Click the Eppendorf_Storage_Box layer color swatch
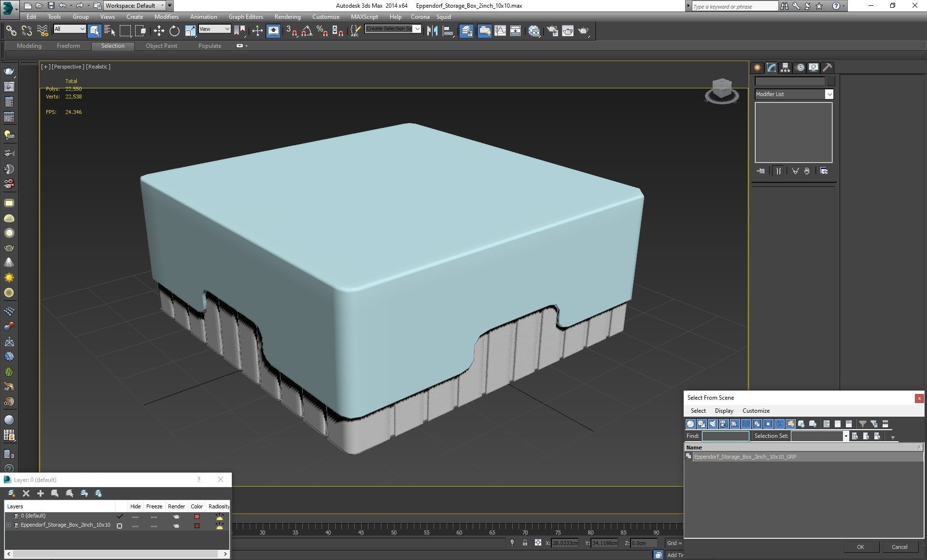The width and height of the screenshot is (927, 560). [197, 526]
